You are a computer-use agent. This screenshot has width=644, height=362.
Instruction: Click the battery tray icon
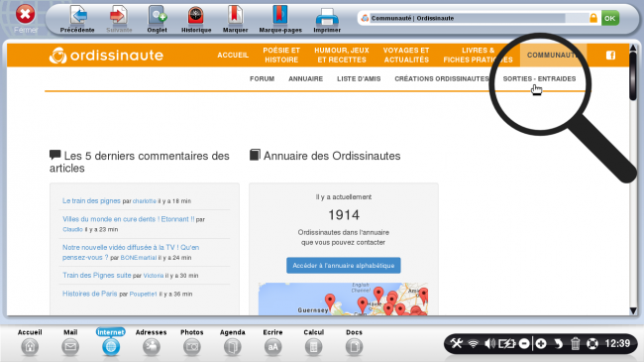(x=506, y=343)
